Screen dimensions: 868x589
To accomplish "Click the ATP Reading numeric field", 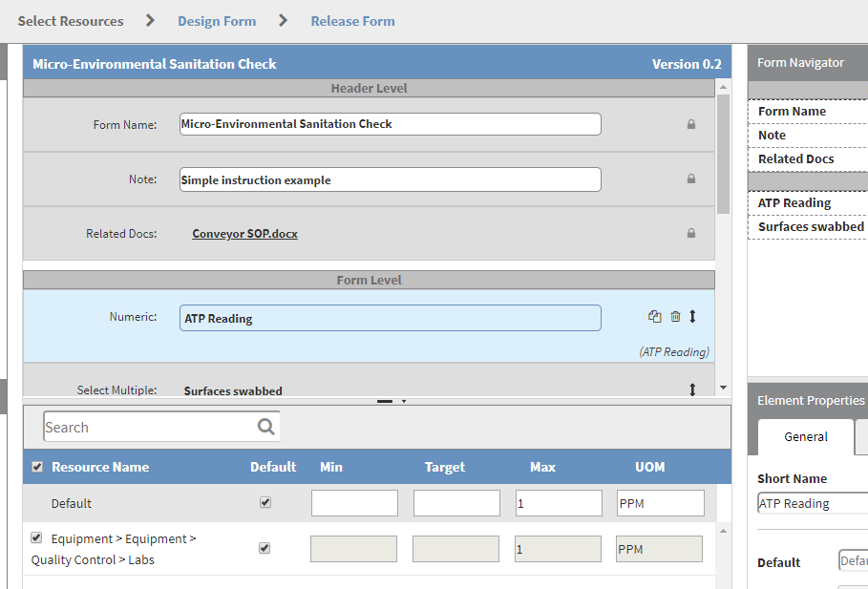I will pyautogui.click(x=391, y=318).
